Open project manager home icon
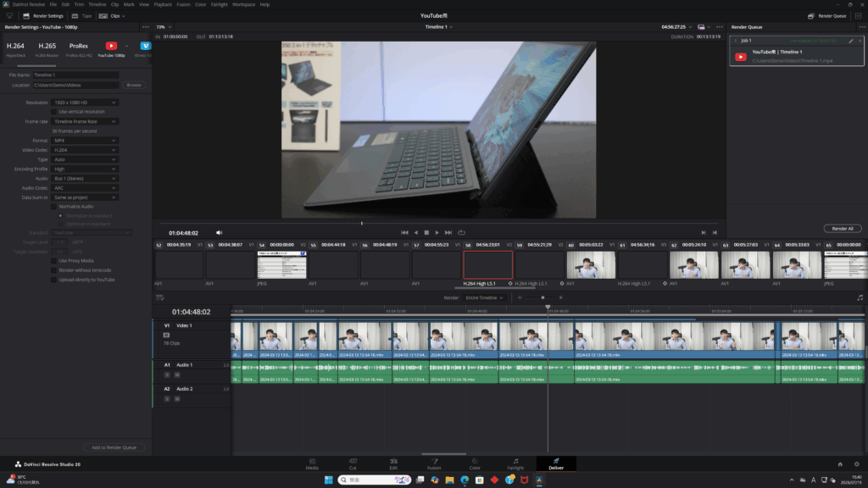The width and height of the screenshot is (868, 488). tap(840, 464)
